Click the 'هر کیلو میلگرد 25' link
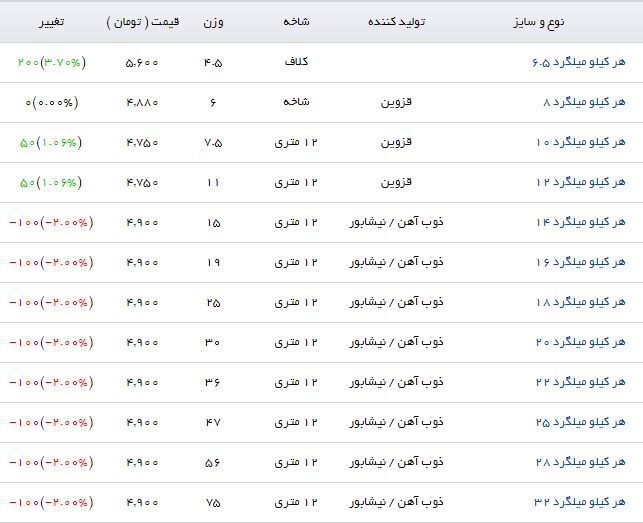The width and height of the screenshot is (643, 523). [x=580, y=422]
